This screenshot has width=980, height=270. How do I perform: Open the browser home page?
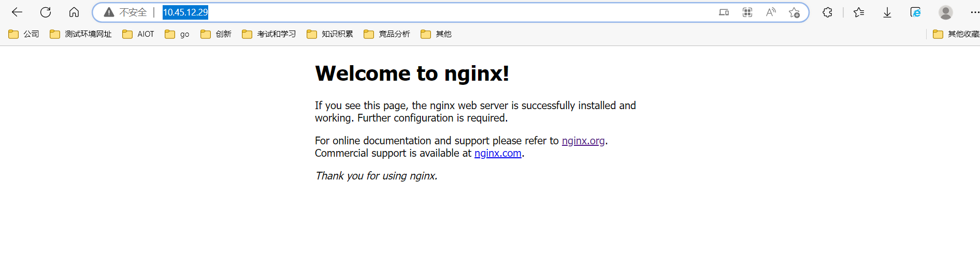(74, 12)
